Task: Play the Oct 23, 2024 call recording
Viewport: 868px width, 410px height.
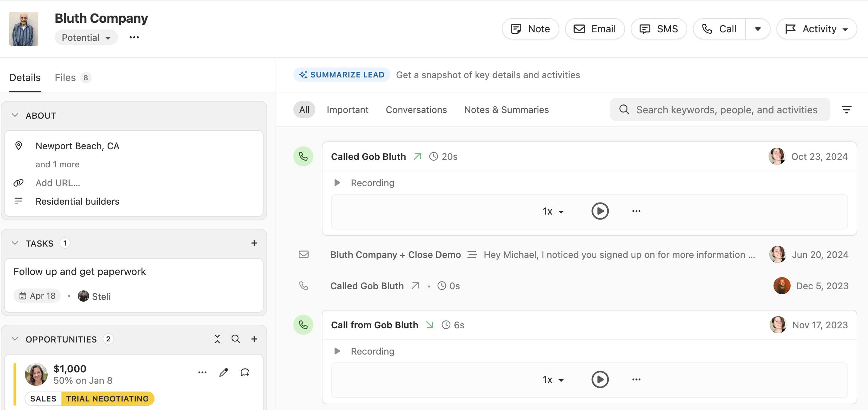Action: (x=600, y=211)
